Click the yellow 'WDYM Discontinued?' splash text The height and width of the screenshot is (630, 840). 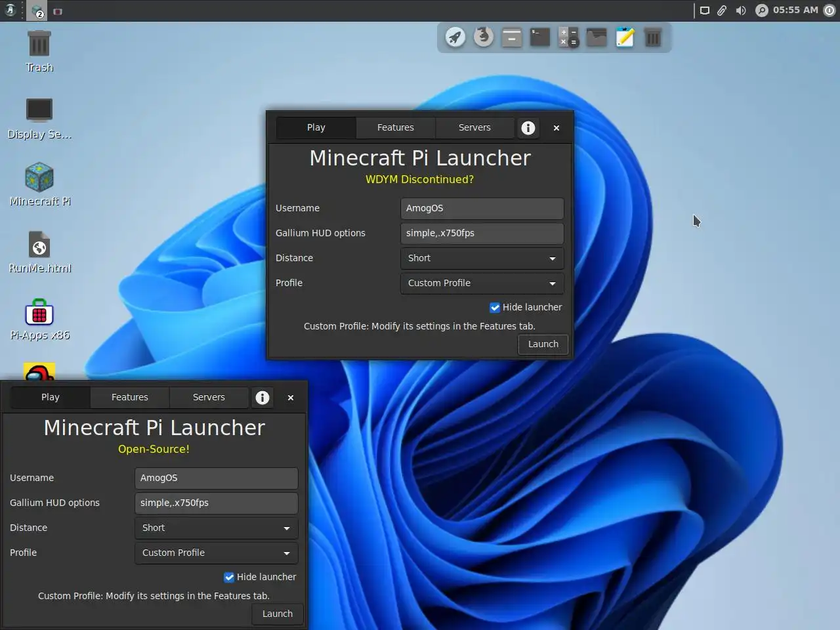[x=419, y=180]
